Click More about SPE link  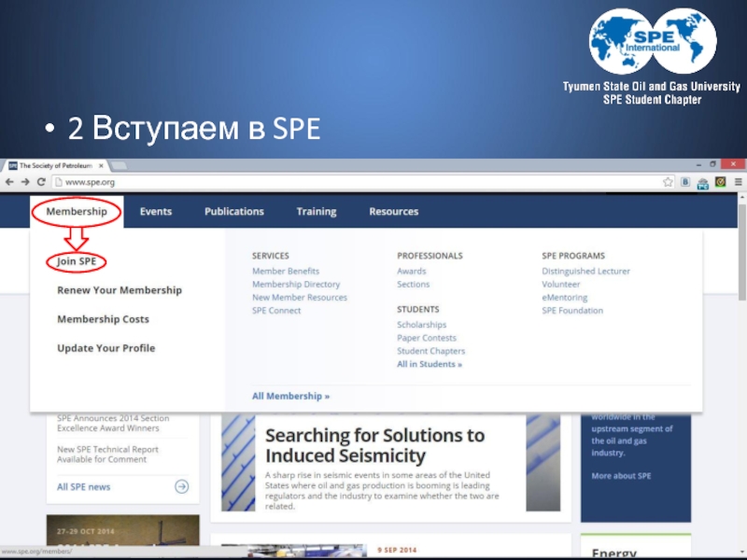pyautogui.click(x=621, y=476)
